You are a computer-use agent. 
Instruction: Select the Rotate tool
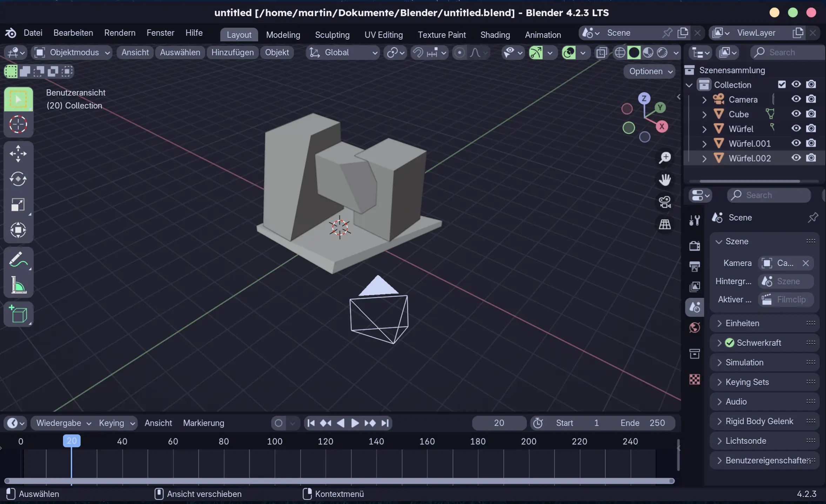pyautogui.click(x=18, y=179)
